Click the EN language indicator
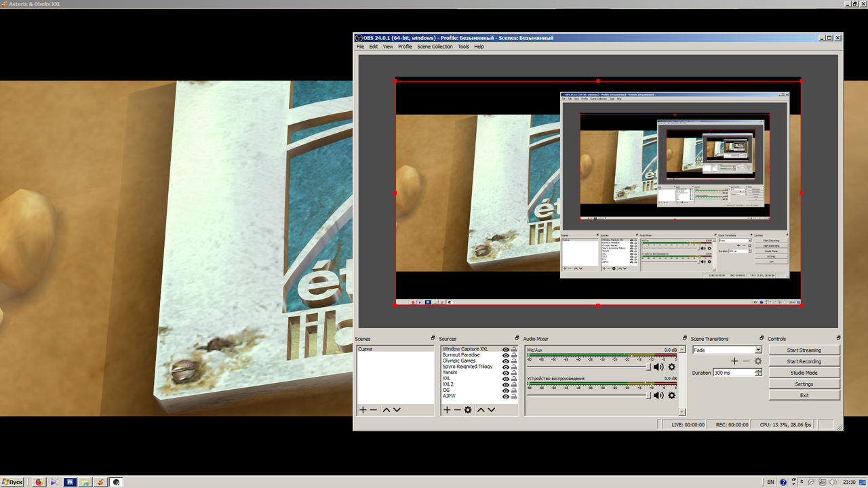868x488 pixels. click(770, 482)
